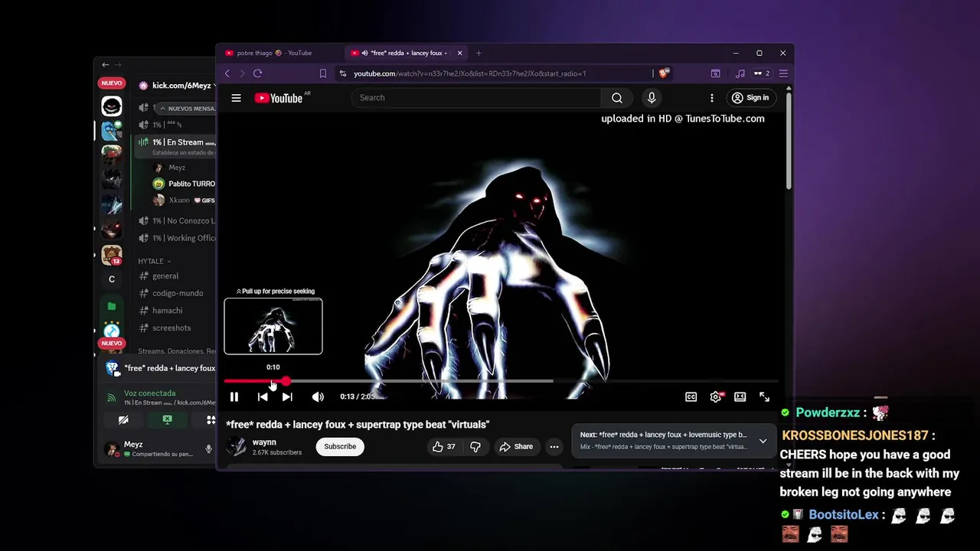This screenshot has width=980, height=551.
Task: Open YouTube player settings gear
Action: coord(716,396)
